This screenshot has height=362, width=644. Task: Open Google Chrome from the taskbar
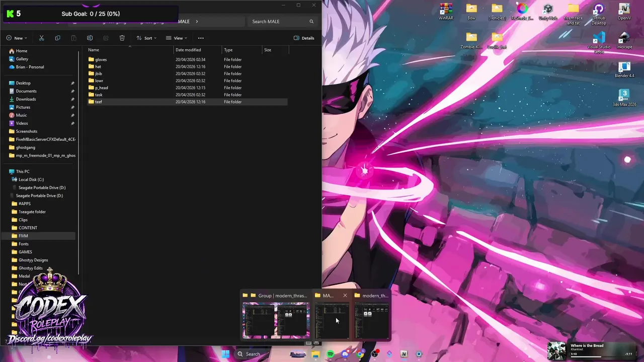(x=360, y=354)
